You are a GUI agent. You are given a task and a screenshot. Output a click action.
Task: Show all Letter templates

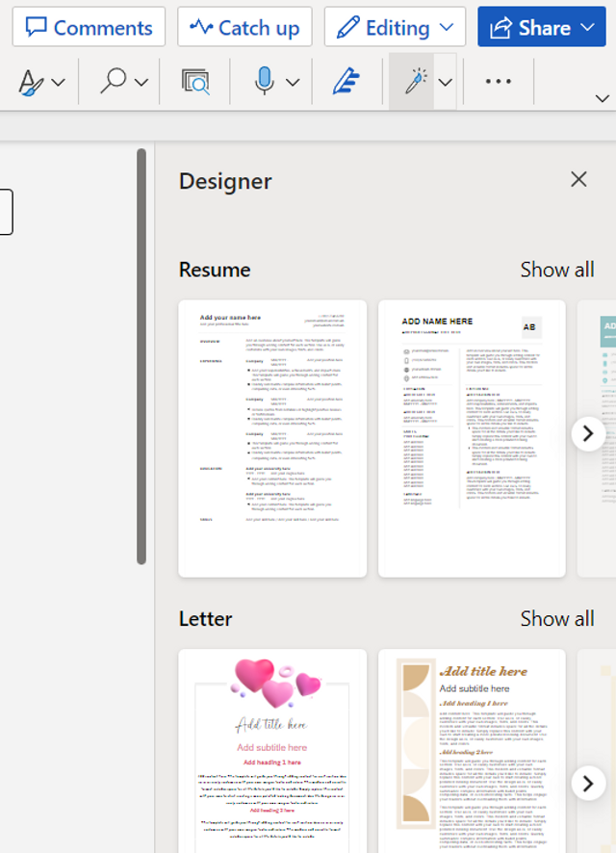point(557,619)
